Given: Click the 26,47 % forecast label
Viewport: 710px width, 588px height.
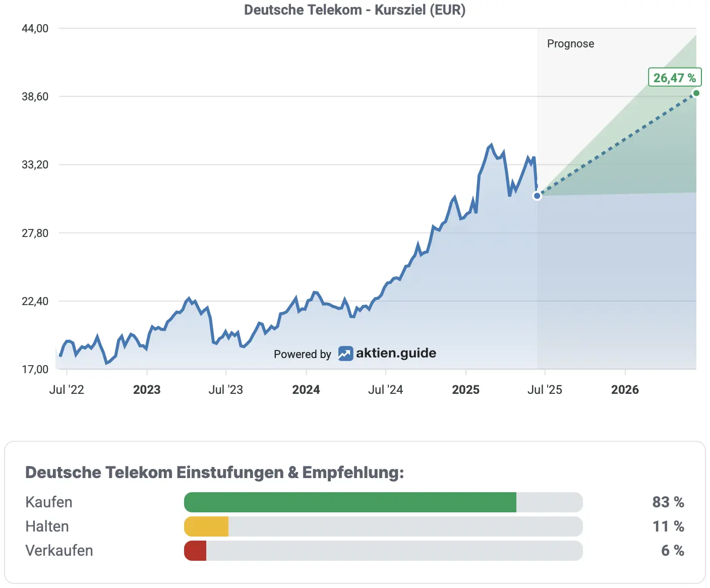Looking at the screenshot, I should pos(675,78).
